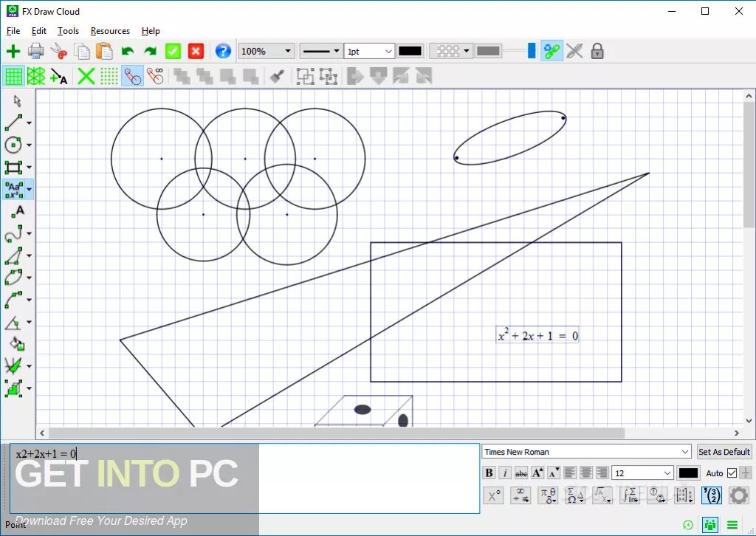Click the printer icon

(x=35, y=51)
